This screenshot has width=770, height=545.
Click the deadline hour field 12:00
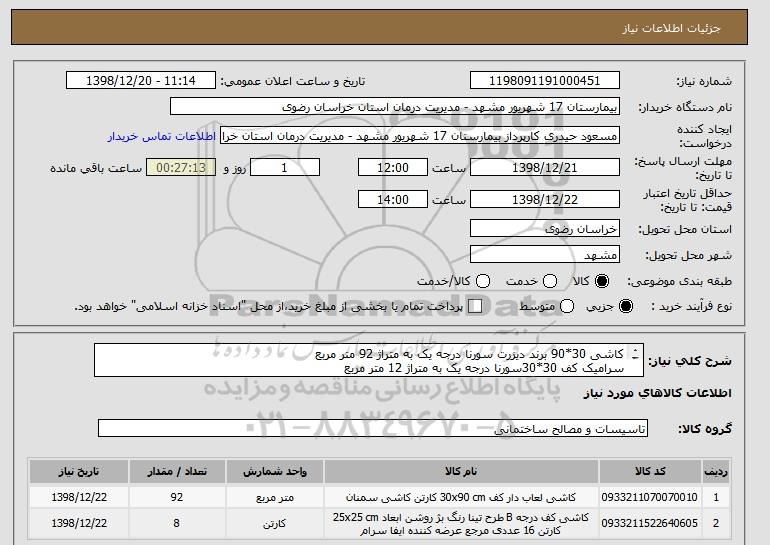click(393, 167)
